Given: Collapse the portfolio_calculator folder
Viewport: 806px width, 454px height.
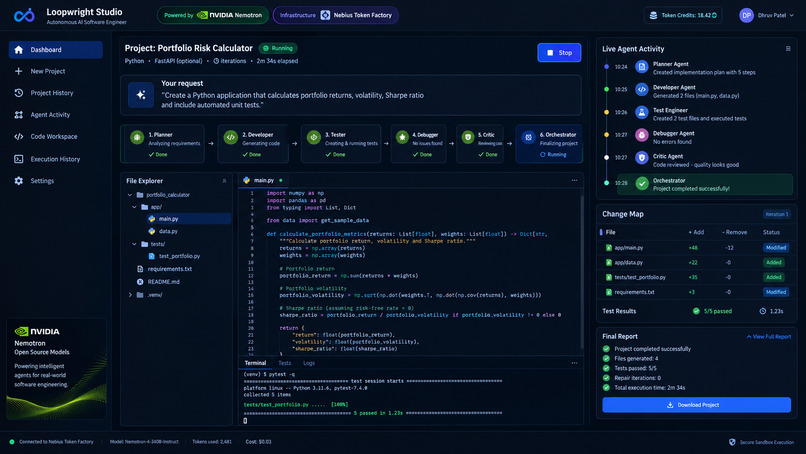Looking at the screenshot, I should tap(130, 195).
